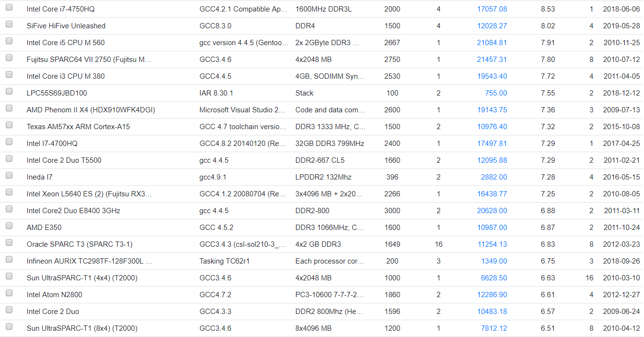Select the LPC55S69JBD100 row checkbox

pyautogui.click(x=9, y=92)
